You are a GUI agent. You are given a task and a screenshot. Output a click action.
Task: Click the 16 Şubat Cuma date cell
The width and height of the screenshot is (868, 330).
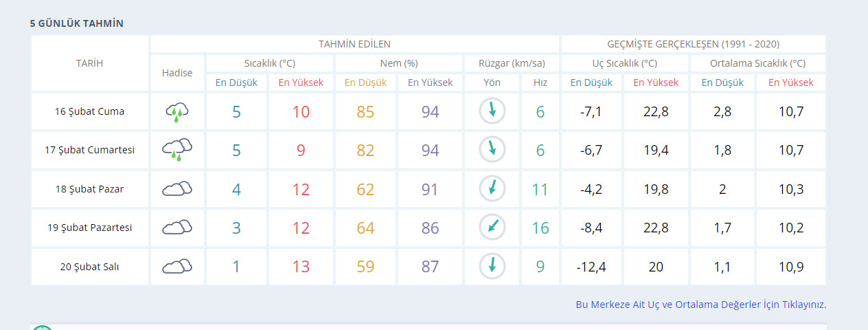90,111
